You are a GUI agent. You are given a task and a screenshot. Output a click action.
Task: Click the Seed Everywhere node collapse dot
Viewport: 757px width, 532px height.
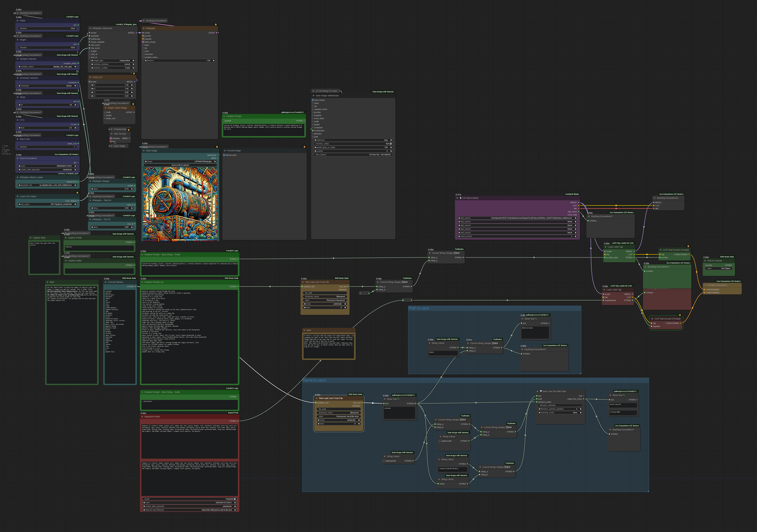(18, 158)
